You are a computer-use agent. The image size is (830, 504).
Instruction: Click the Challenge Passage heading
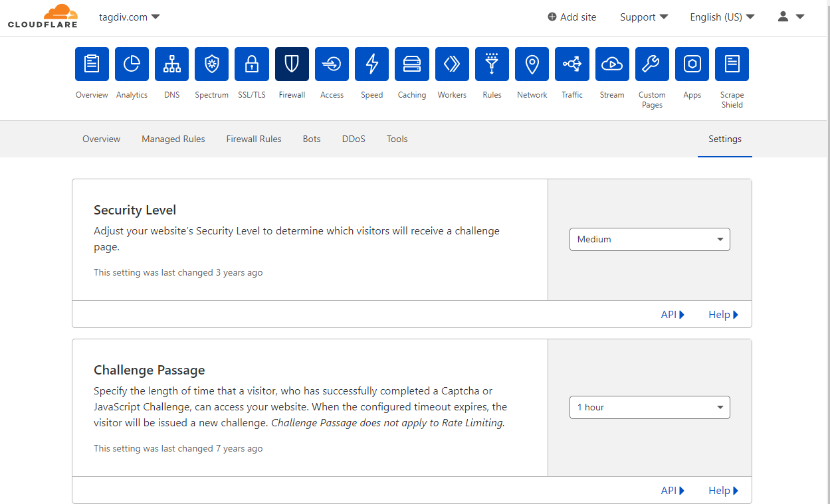pyautogui.click(x=150, y=370)
